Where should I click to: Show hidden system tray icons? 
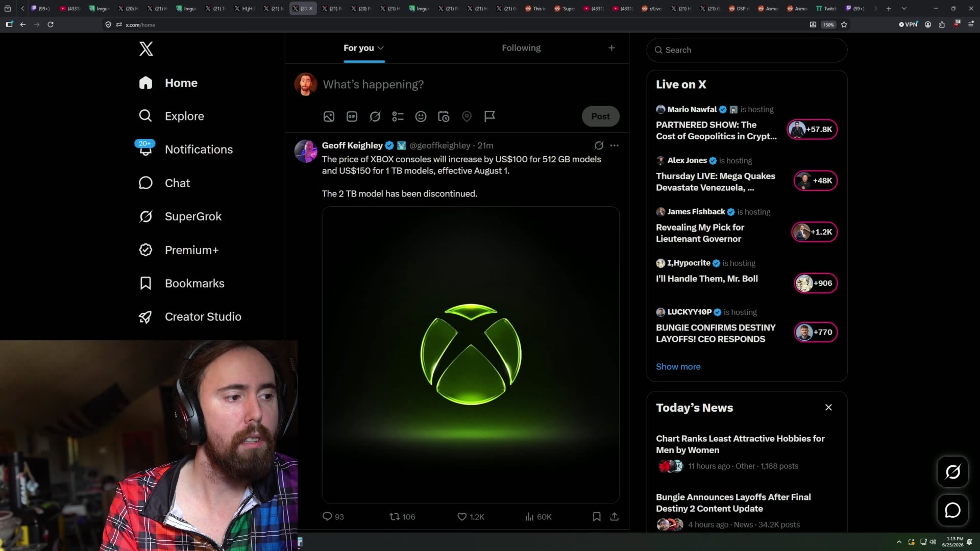(899, 542)
